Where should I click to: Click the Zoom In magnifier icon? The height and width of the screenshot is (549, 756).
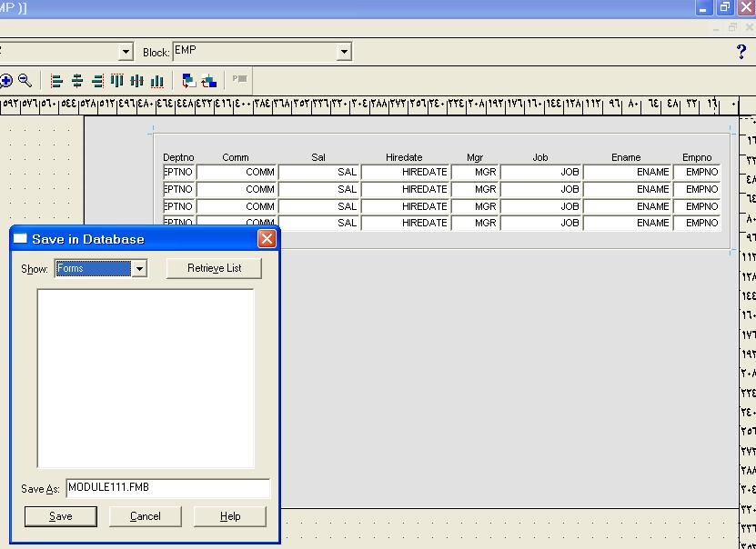6,80
